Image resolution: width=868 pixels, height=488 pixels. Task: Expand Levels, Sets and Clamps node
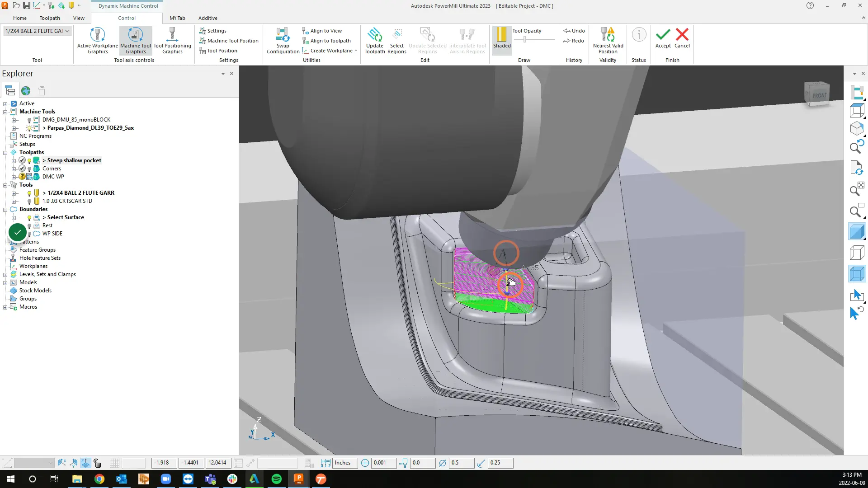[5, 274]
